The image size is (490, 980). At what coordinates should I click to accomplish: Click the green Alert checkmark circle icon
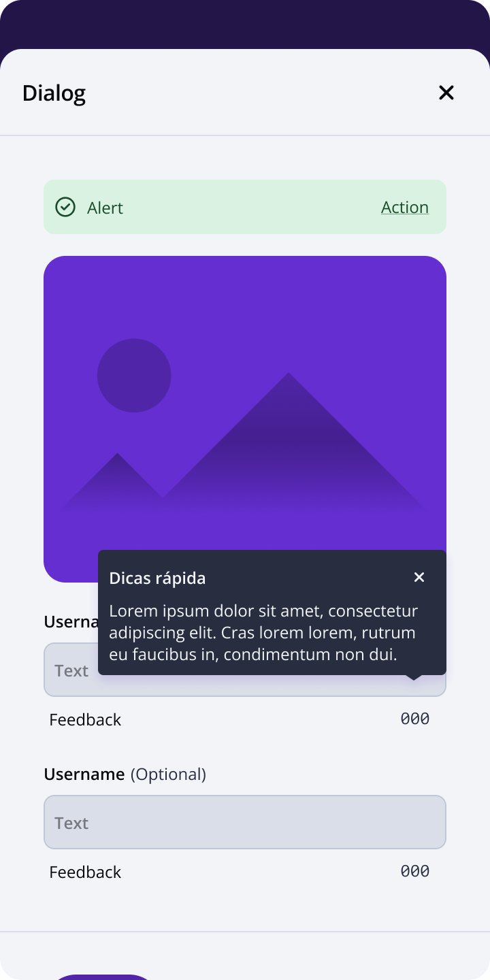click(65, 207)
